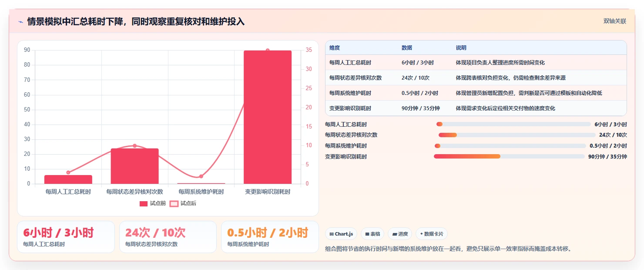Click the 每周系统维护耗时 progress bar

pyautogui.click(x=510, y=146)
